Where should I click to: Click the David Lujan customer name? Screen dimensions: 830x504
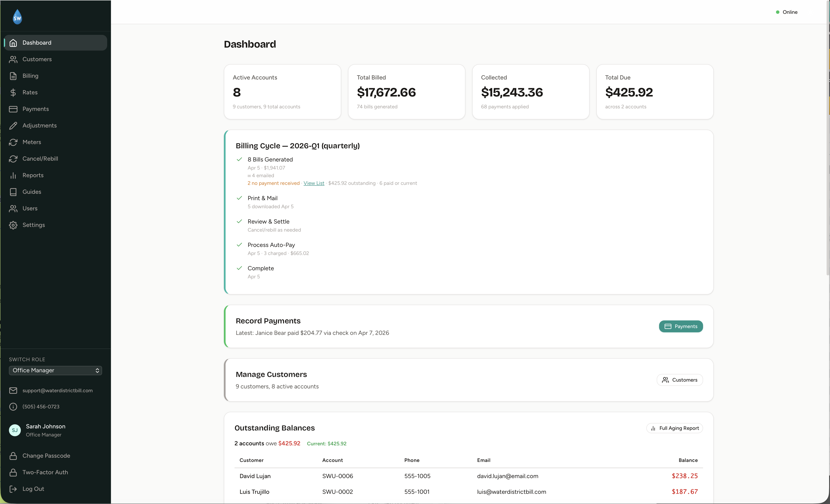coord(255,476)
